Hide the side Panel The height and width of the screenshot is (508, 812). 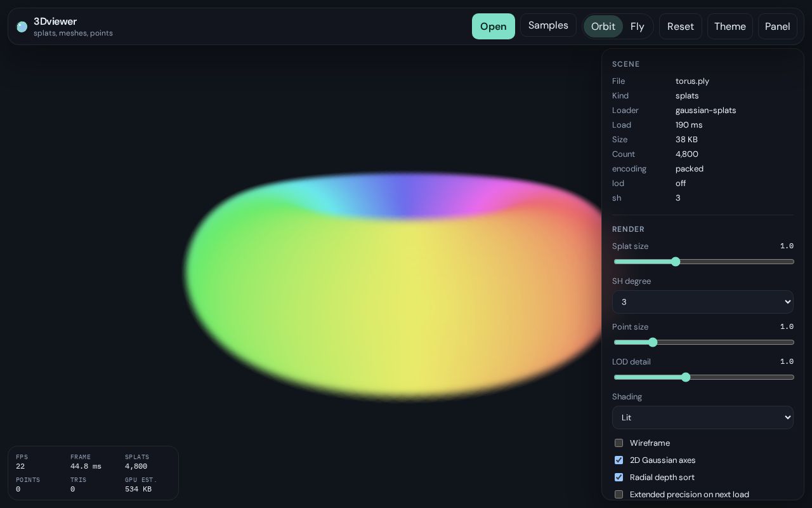coord(778,27)
